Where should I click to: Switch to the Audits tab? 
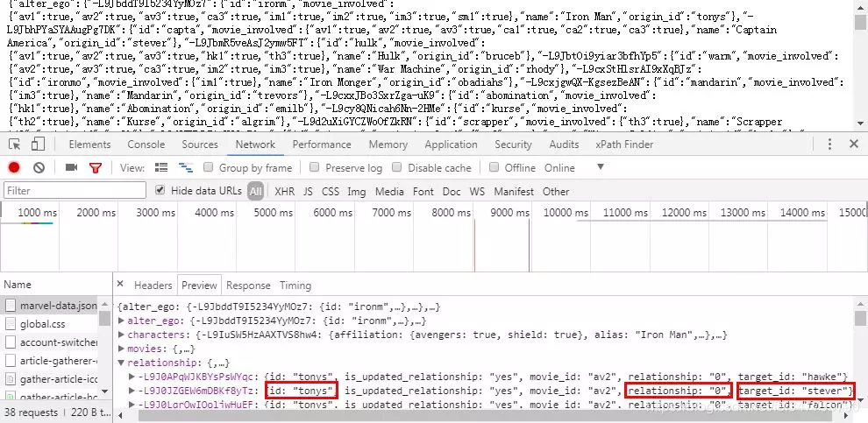[564, 145]
